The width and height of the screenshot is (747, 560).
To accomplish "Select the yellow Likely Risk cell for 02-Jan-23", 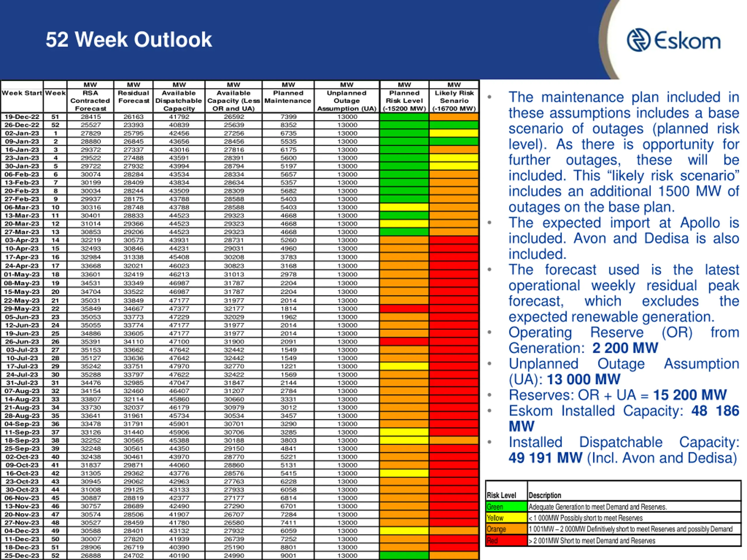I will (x=454, y=133).
